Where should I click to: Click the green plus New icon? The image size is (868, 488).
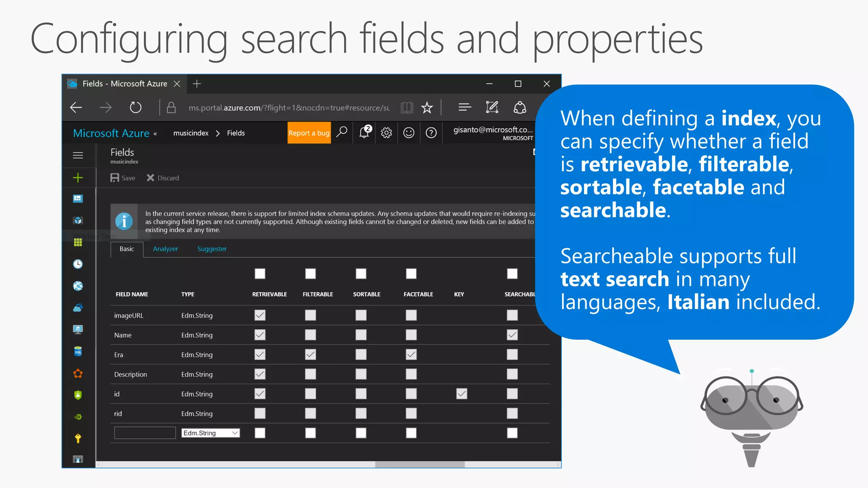point(78,178)
